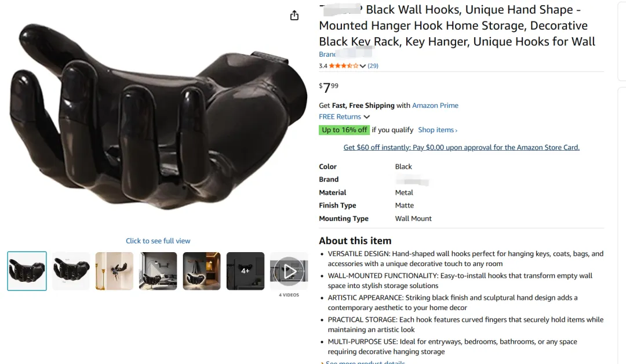Open the Amazon Store Card $60 offer
Image resolution: width=626 pixels, height=364 pixels.
[461, 147]
